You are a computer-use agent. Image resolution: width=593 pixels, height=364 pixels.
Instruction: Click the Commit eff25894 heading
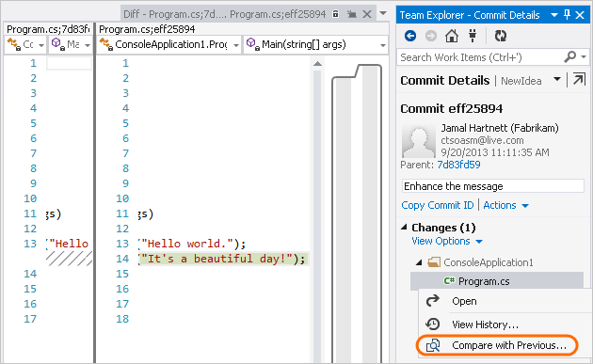coord(452,109)
